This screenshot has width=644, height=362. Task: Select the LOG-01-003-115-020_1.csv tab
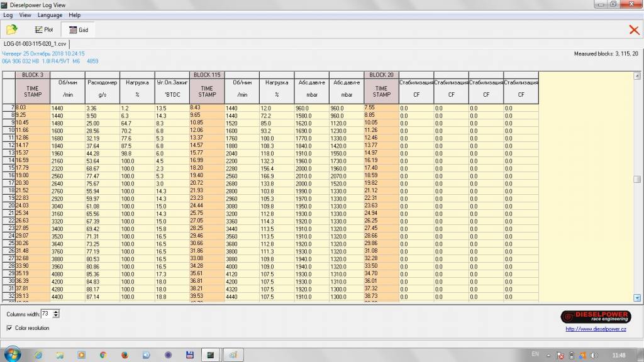[35, 44]
